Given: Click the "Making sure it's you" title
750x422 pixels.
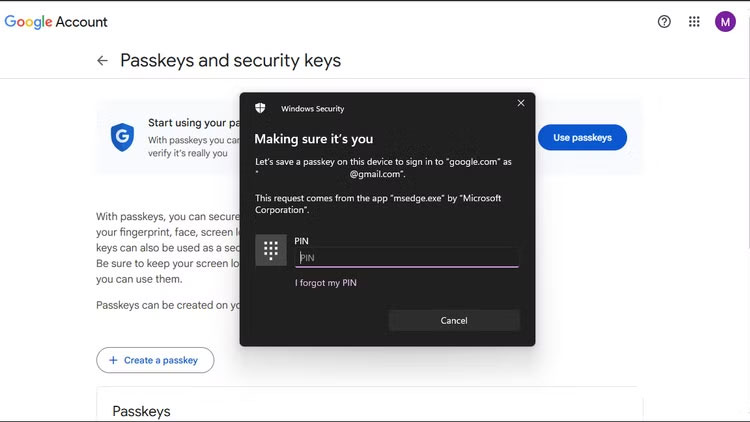Looking at the screenshot, I should 314,139.
